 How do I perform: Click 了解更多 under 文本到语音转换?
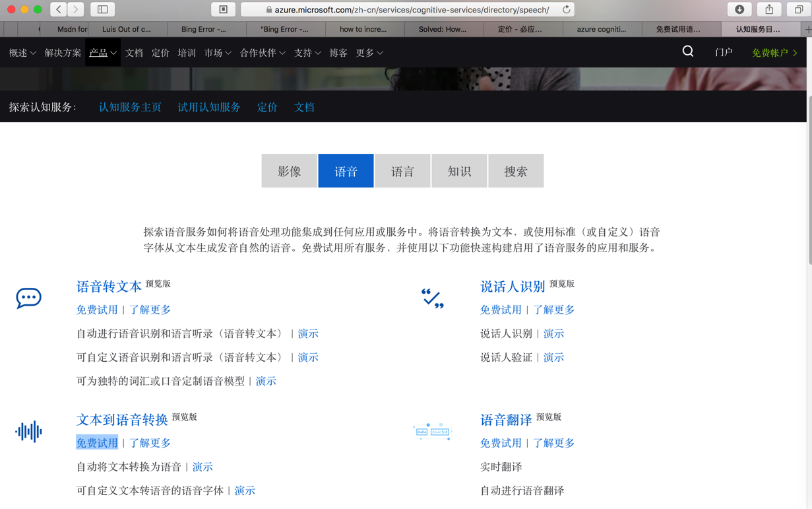pyautogui.click(x=150, y=443)
